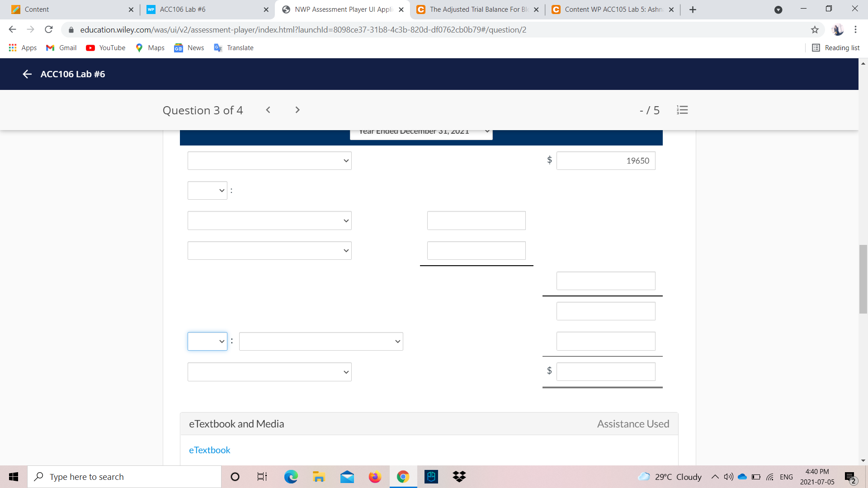Open Microsoft Edge from the taskbar

click(291, 476)
